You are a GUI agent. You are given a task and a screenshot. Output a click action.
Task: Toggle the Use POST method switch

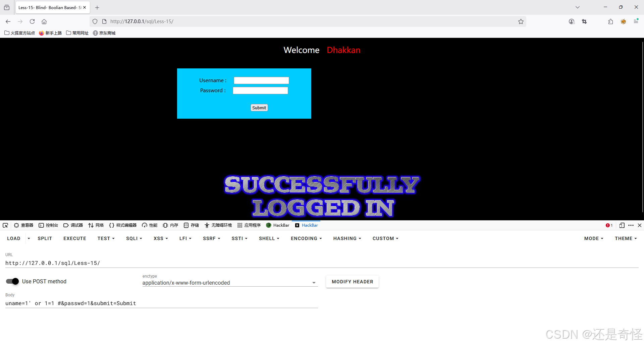point(12,281)
